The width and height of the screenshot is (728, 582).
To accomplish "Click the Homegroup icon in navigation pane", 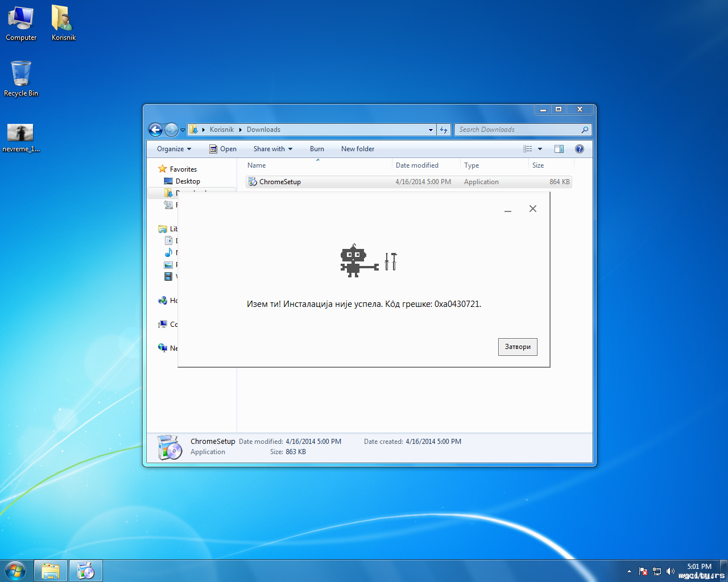I will pos(163,301).
